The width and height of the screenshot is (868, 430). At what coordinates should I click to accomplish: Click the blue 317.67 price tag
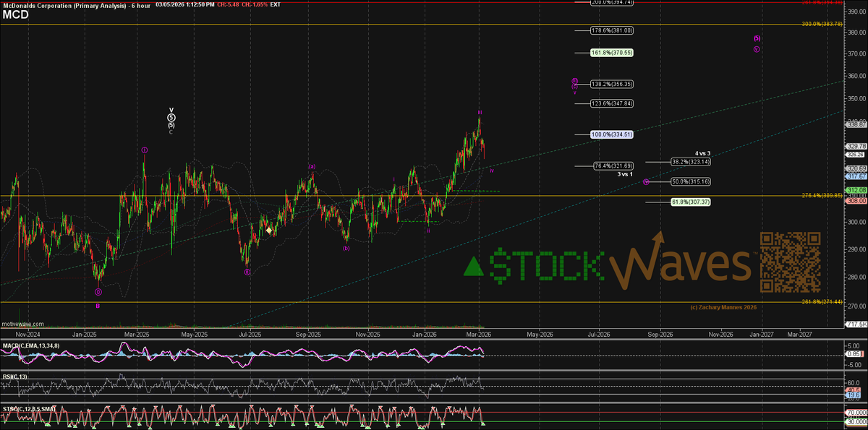tap(856, 176)
